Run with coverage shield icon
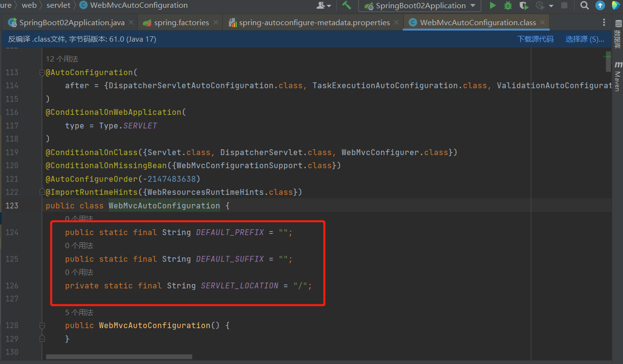This screenshot has width=623, height=364. (x=524, y=5)
